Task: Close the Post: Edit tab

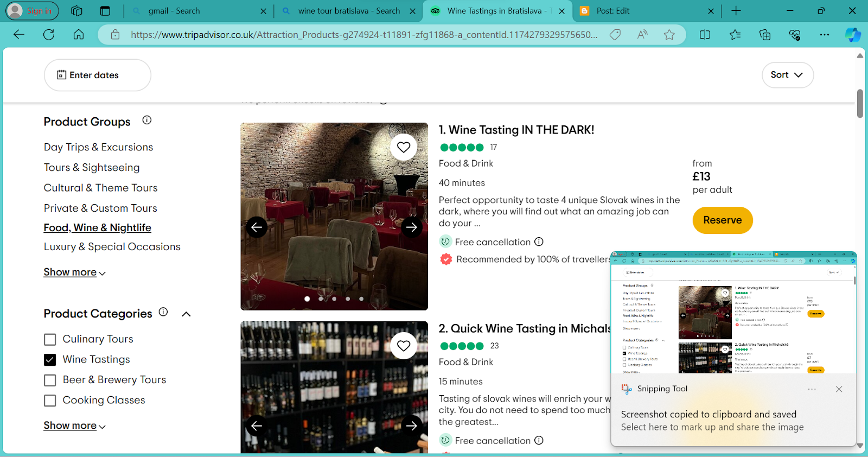Action: [x=711, y=11]
